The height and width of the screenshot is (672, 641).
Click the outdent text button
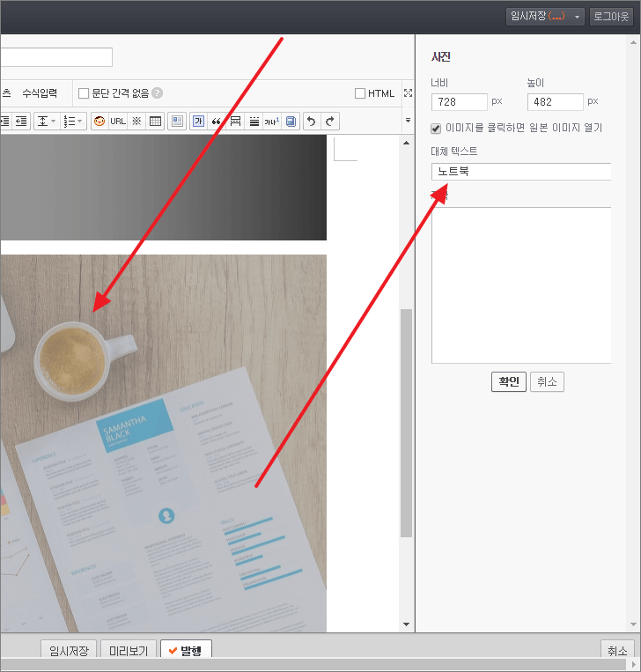tap(21, 122)
